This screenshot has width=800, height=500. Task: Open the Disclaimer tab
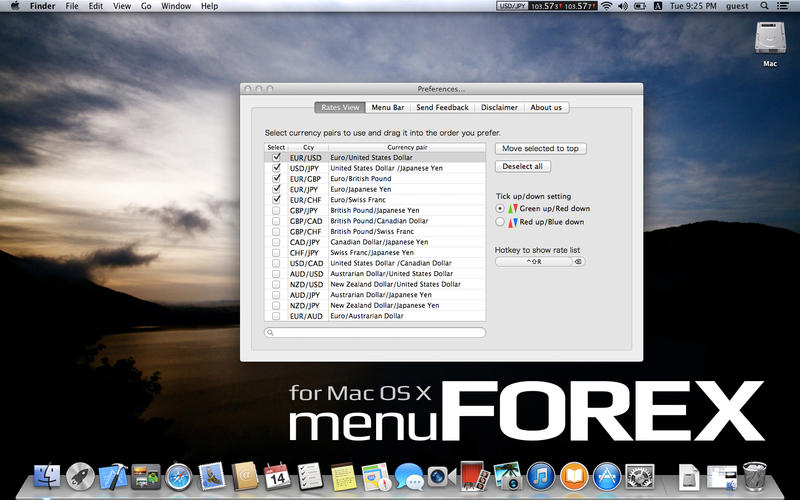click(x=499, y=107)
